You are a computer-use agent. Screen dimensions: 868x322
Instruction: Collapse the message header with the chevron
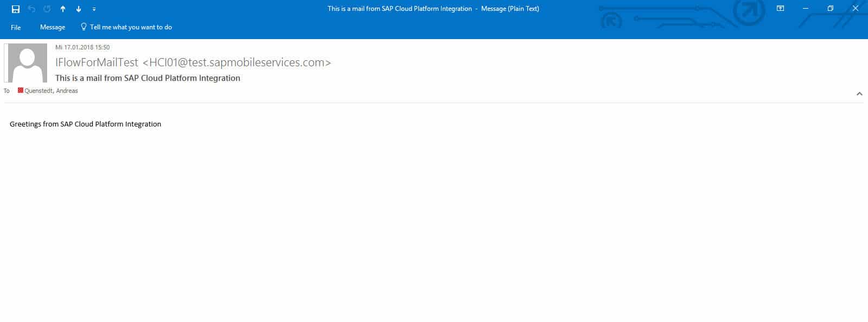(859, 94)
